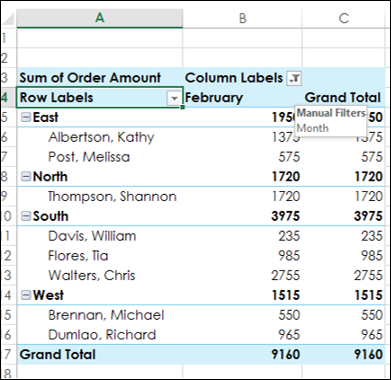Image resolution: width=391 pixels, height=380 pixels.
Task: Select Grand Total 965 for Dumlao, Richard
Action: click(x=372, y=335)
